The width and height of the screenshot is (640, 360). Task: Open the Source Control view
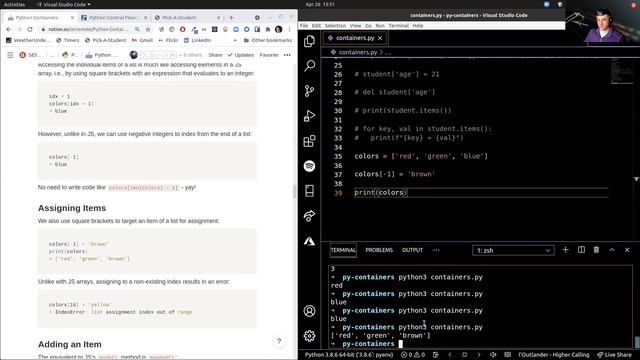tap(309, 91)
